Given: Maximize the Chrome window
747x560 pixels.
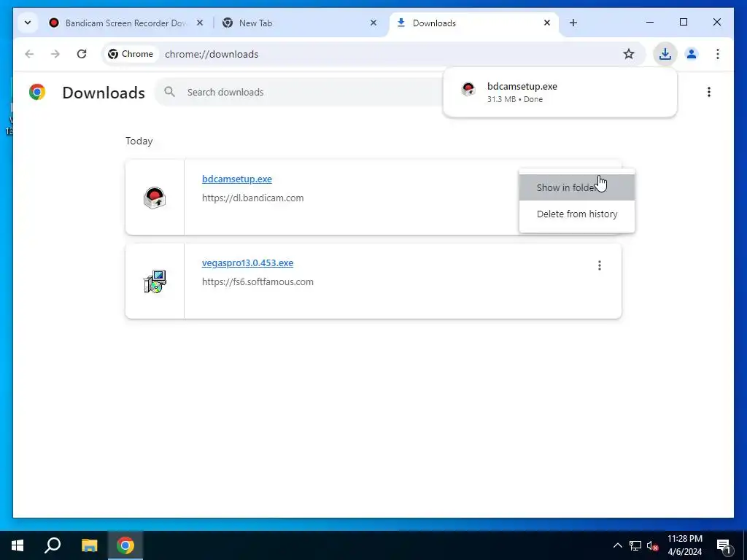Looking at the screenshot, I should pos(683,22).
